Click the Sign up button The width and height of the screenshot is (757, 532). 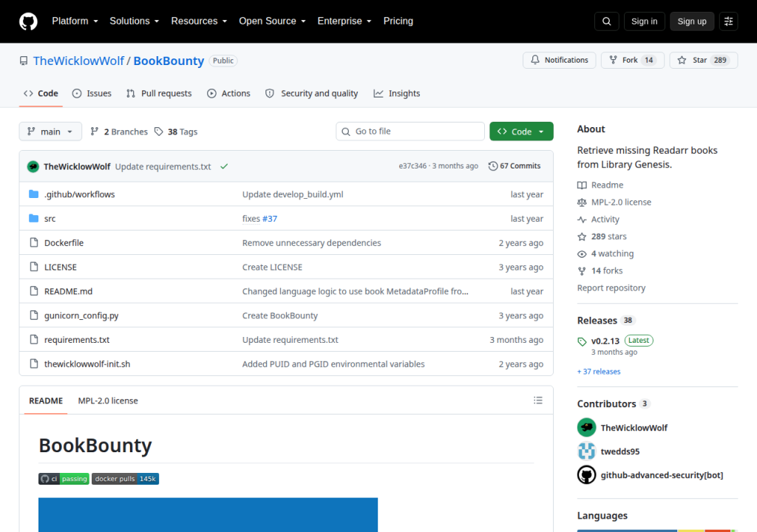pyautogui.click(x=691, y=21)
